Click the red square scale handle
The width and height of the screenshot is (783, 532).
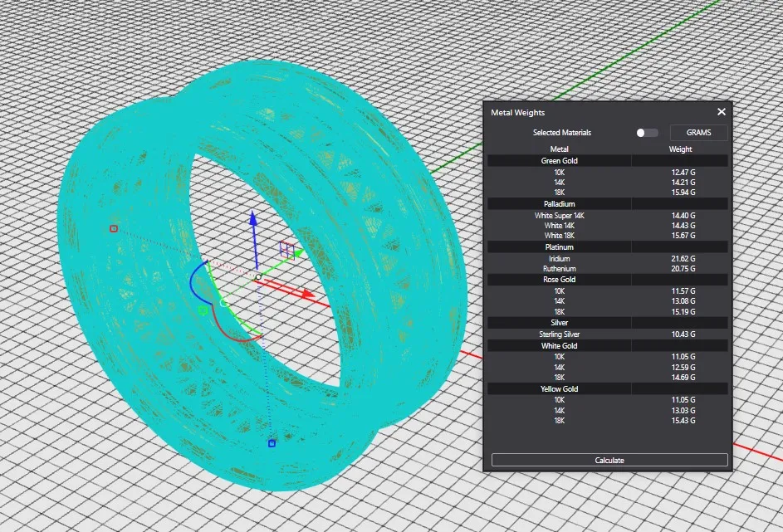pyautogui.click(x=114, y=228)
